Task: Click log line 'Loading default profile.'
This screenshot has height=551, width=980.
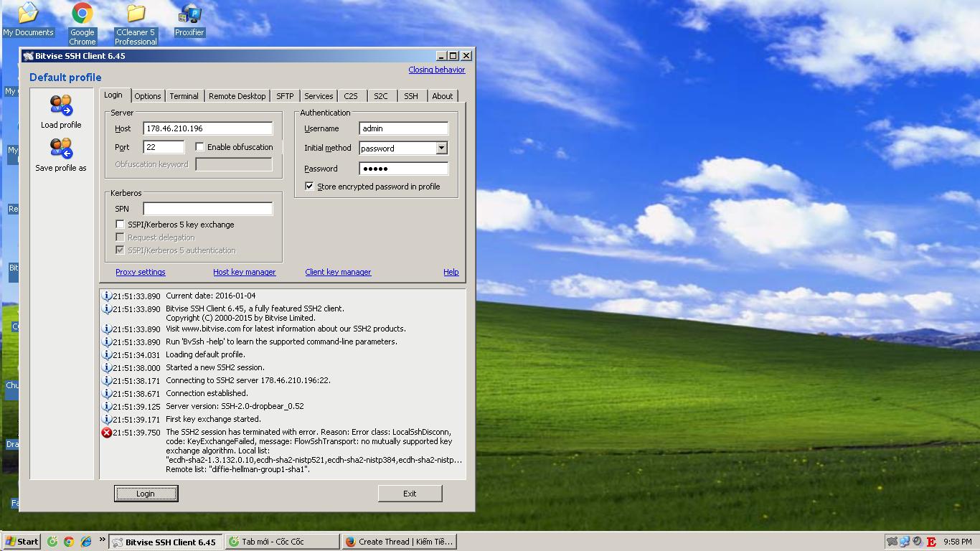Action: 205,354
